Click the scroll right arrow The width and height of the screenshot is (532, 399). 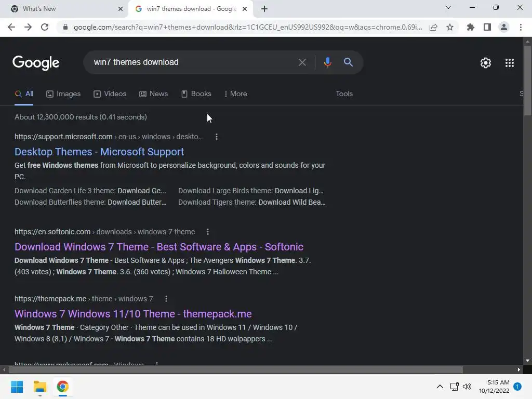pyautogui.click(x=519, y=369)
